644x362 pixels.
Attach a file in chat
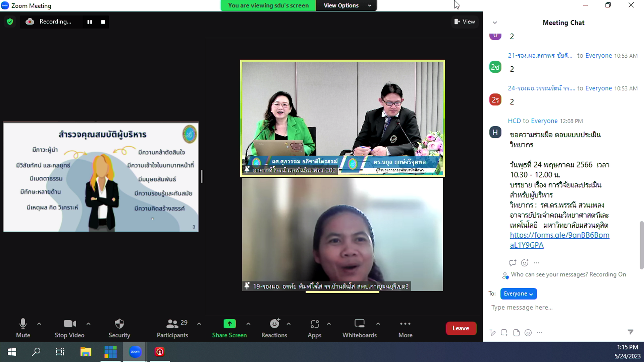(517, 333)
